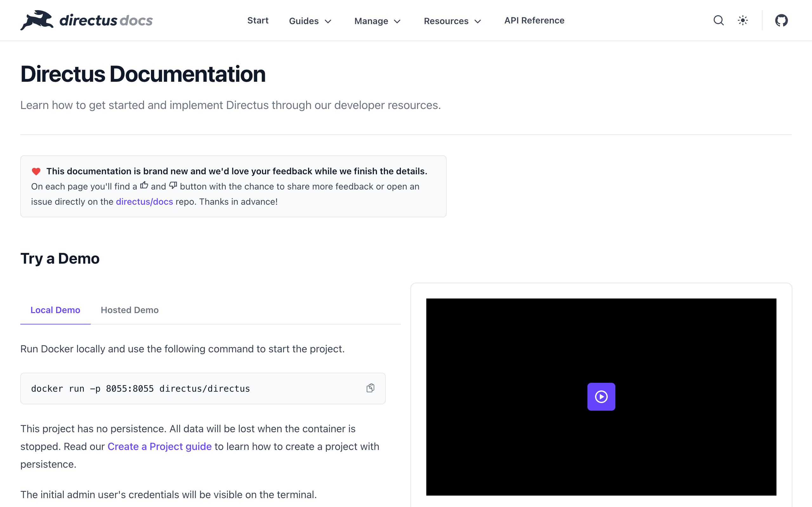Expand the Manage dropdown menu
812x507 pixels.
coord(377,21)
